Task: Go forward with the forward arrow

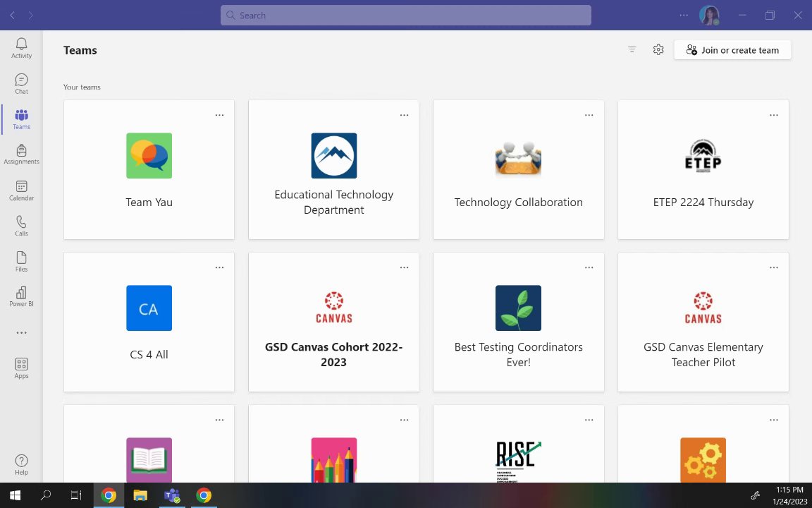Action: pyautogui.click(x=31, y=15)
